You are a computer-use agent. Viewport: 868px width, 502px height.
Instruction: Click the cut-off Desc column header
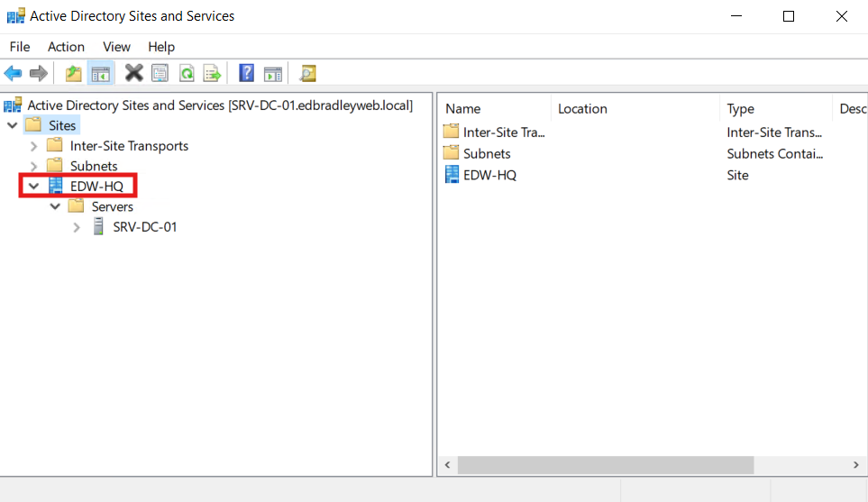851,109
